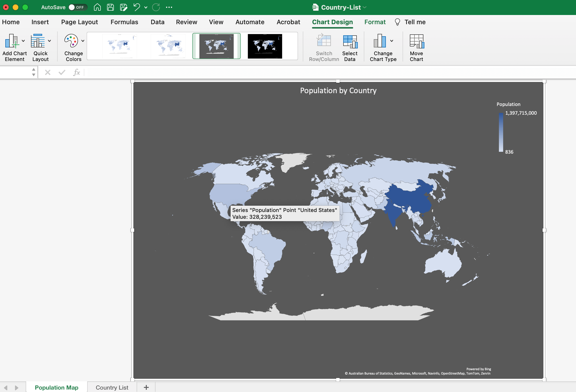Switch to the Country List sheet
This screenshot has height=392, width=576.
112,387
